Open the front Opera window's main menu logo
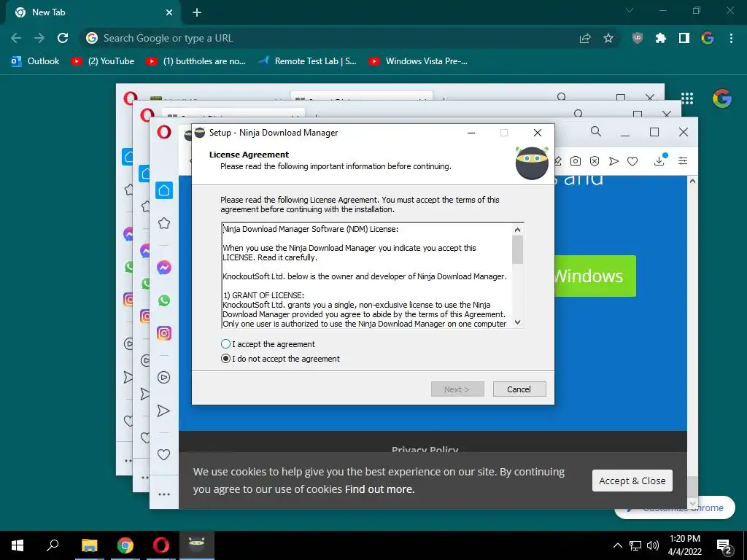Image resolution: width=747 pixels, height=560 pixels. coord(164,132)
